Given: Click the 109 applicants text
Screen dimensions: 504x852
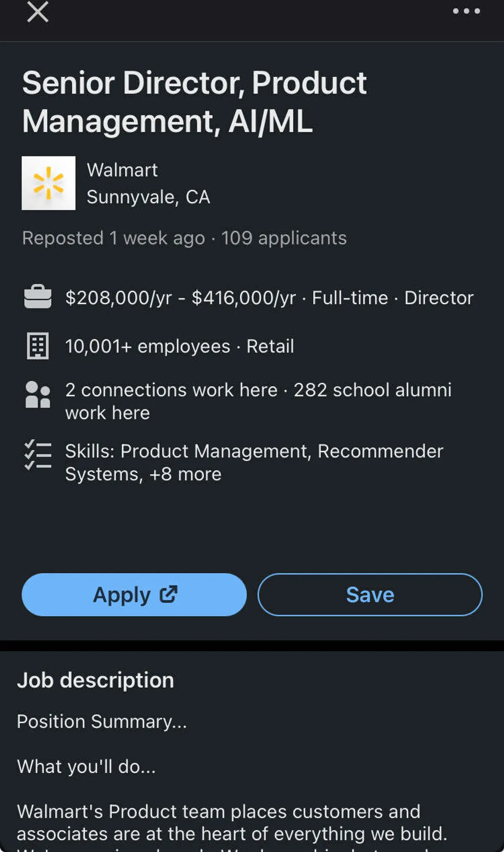Looking at the screenshot, I should point(284,238).
